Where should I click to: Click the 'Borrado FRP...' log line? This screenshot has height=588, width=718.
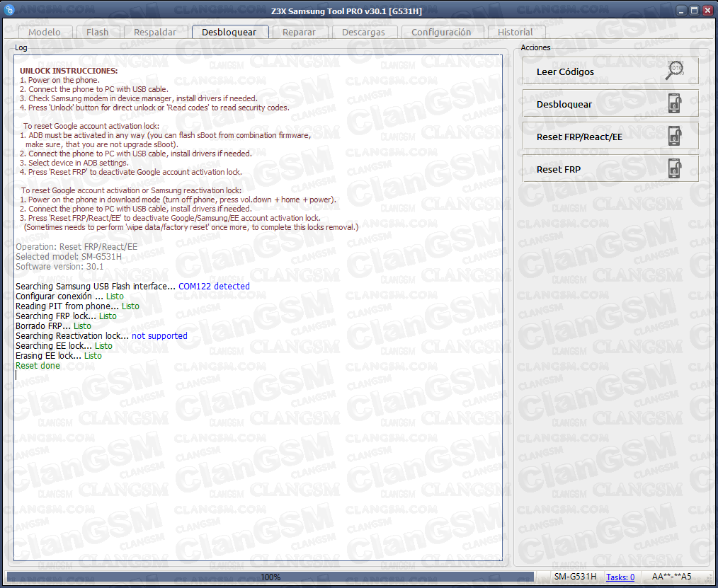[x=53, y=325]
